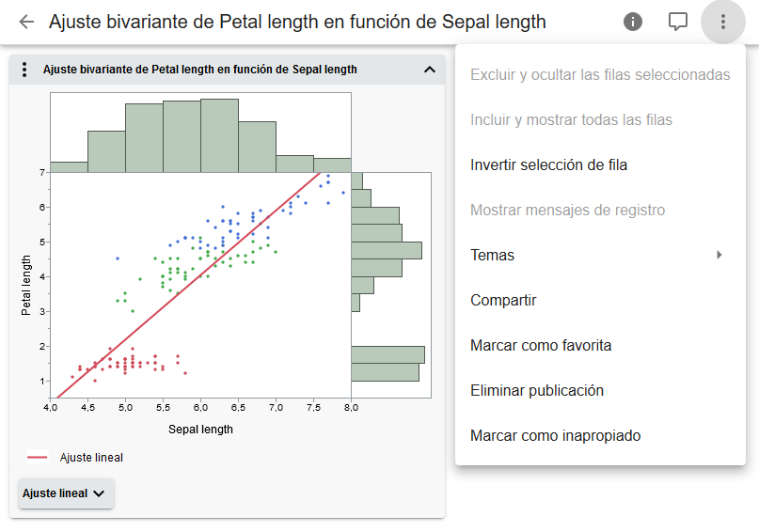Click Eliminar publicación menu entry

click(537, 391)
